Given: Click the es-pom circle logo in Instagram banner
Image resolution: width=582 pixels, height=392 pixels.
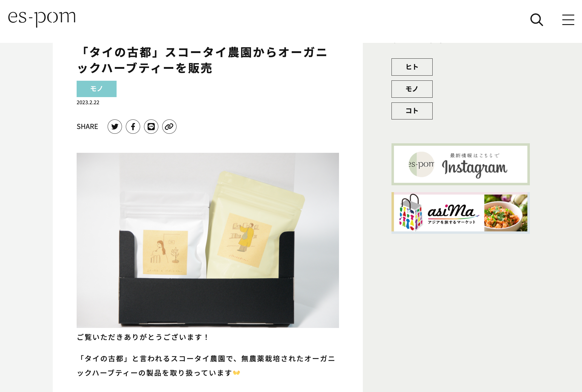Looking at the screenshot, I should coord(421,164).
